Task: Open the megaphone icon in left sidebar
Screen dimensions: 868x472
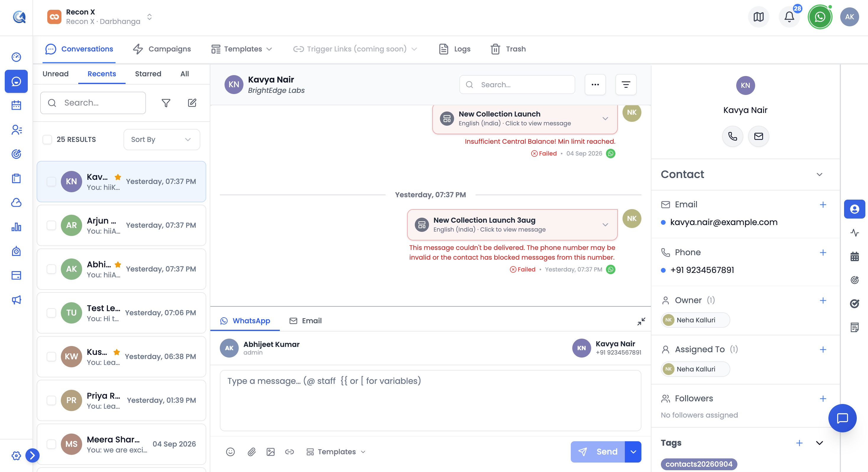Action: click(x=16, y=300)
